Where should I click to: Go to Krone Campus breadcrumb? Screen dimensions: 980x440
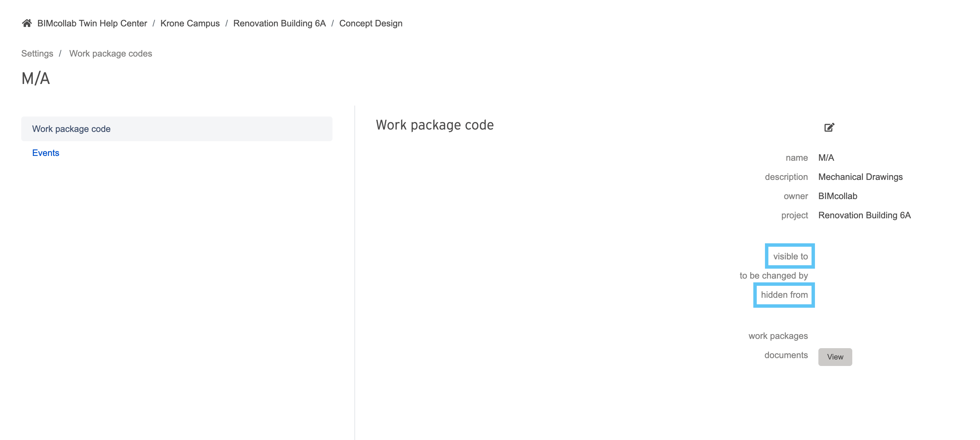pyautogui.click(x=190, y=23)
